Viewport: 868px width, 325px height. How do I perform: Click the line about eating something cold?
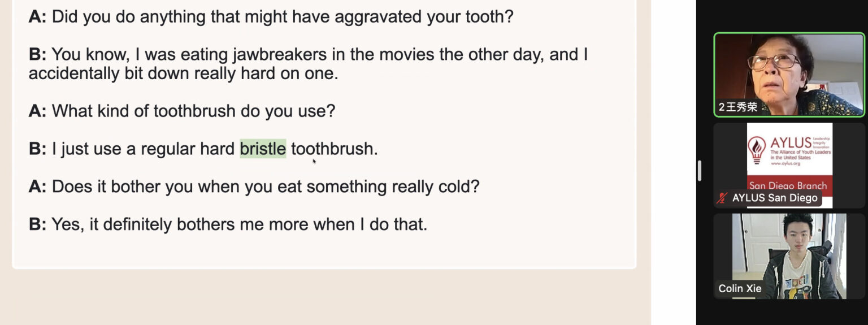254,187
